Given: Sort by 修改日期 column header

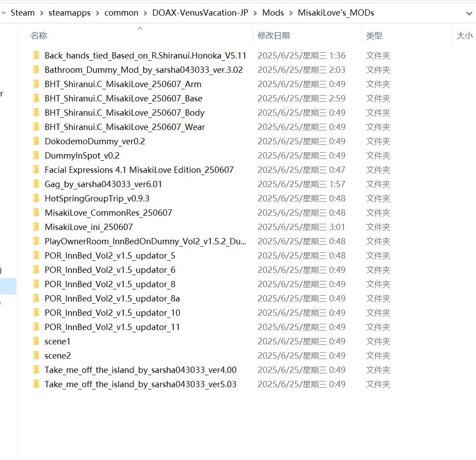Looking at the screenshot, I should click(x=274, y=36).
